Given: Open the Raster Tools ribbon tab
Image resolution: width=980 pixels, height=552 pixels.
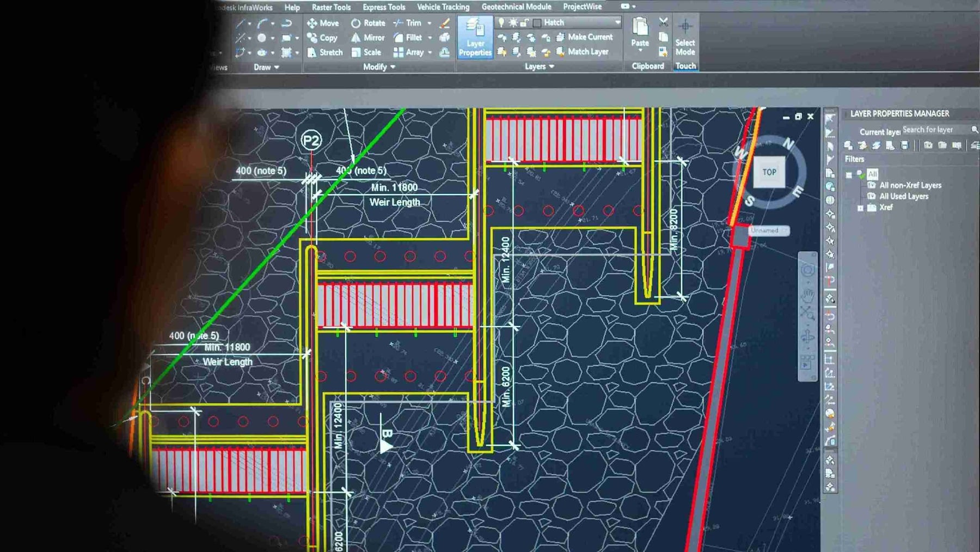Looking at the screenshot, I should pos(331,7).
